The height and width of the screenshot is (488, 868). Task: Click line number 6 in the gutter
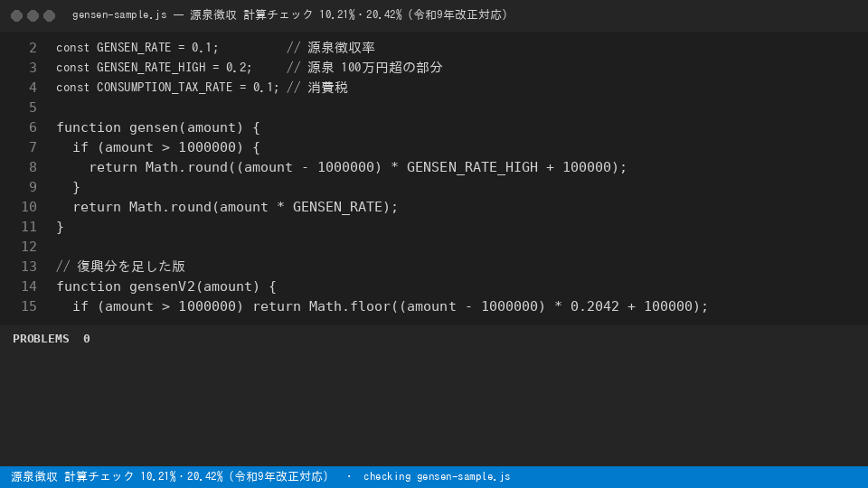coord(33,127)
